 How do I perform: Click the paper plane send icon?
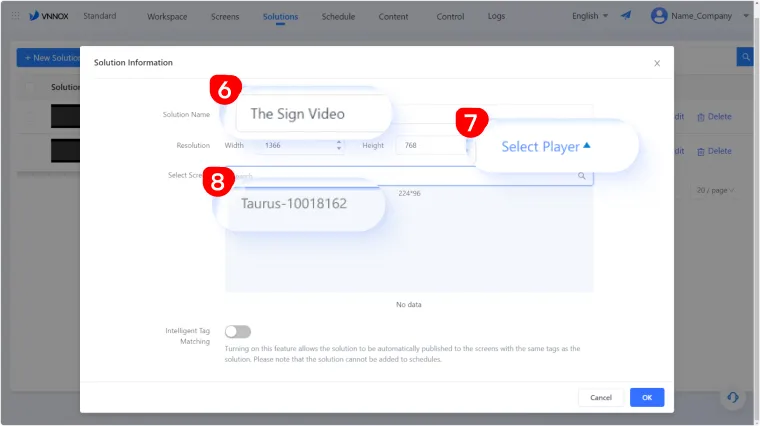(x=626, y=16)
